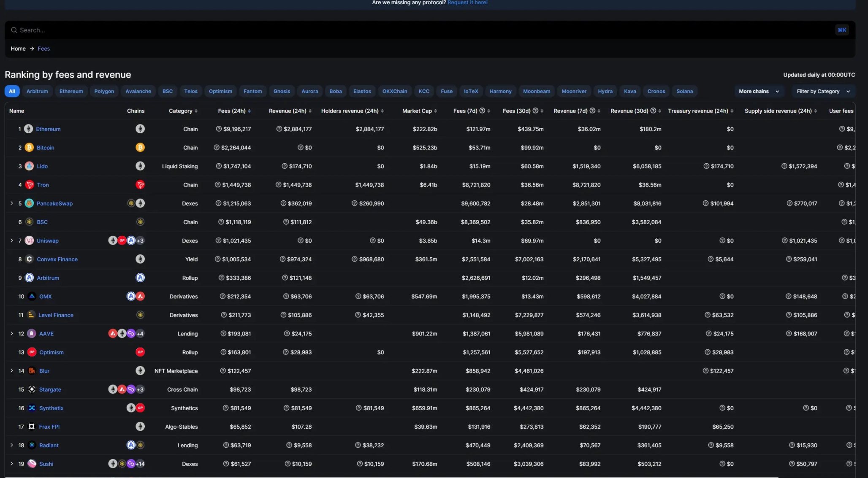Click the Optimism chain icon in Chains column
868x478 pixels.
pos(140,352)
